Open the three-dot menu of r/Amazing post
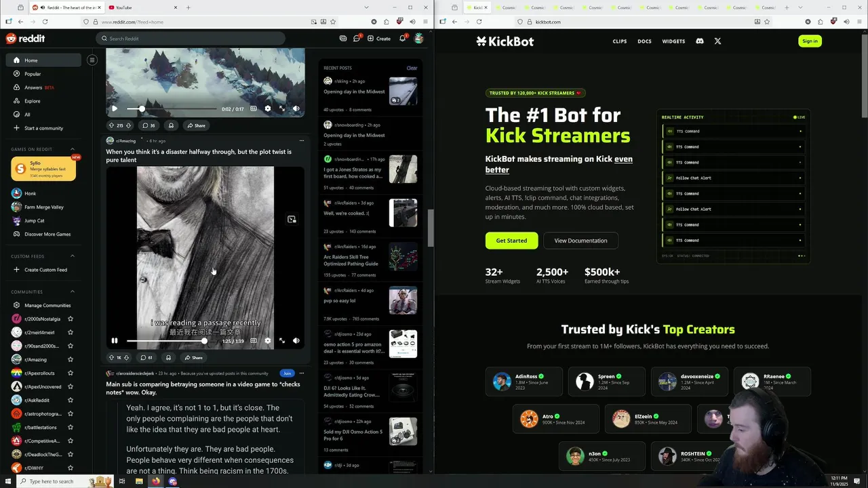This screenshot has width=868, height=488. point(302,141)
